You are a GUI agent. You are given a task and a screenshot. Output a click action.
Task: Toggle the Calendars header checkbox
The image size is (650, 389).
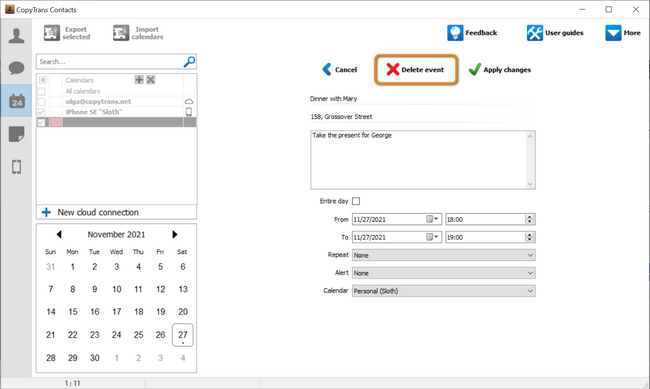pyautogui.click(x=43, y=80)
